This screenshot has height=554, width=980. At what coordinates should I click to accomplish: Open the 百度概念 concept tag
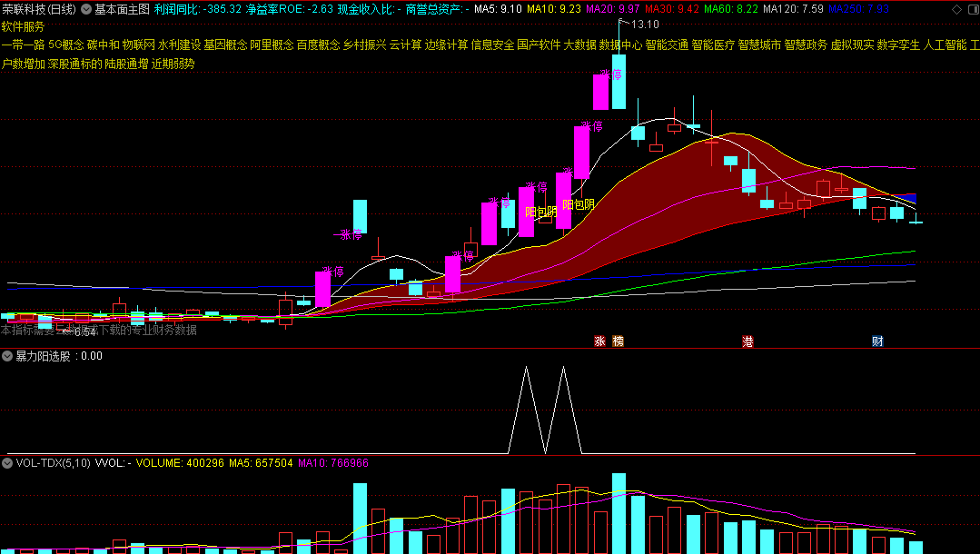318,45
